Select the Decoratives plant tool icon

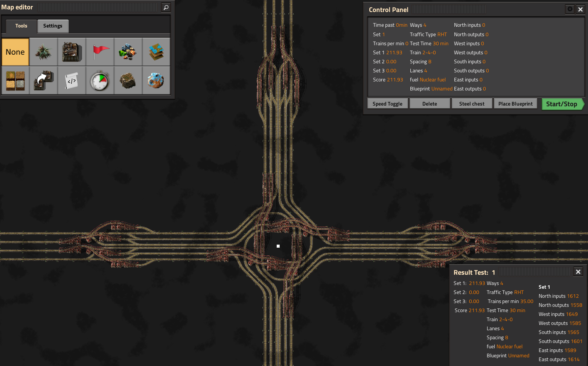[44, 52]
